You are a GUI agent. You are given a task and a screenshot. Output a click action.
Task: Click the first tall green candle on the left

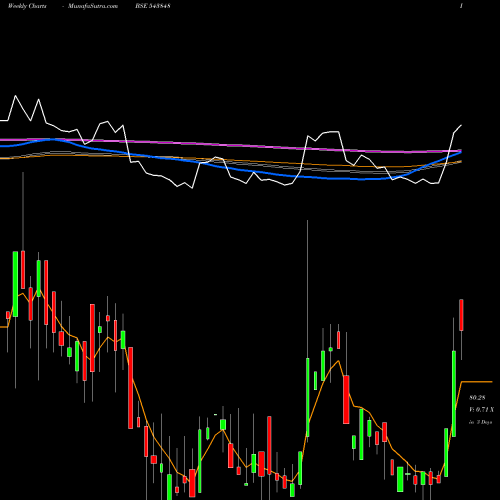15,284
